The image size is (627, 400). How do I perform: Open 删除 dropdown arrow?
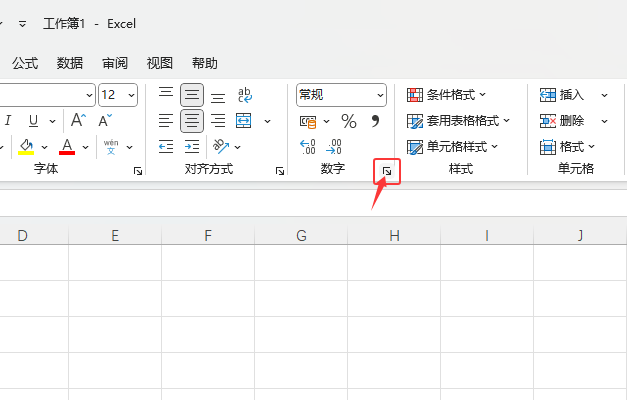tap(604, 121)
